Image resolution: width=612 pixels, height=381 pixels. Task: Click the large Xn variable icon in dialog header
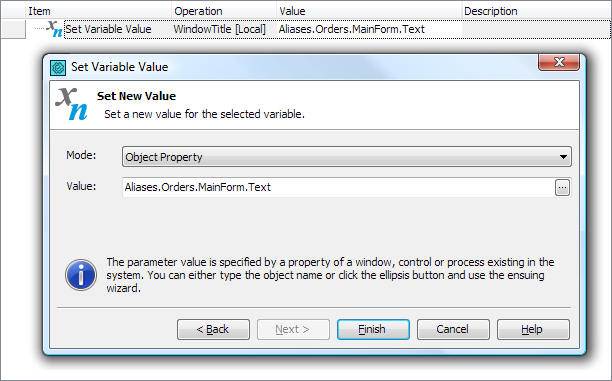point(71,104)
